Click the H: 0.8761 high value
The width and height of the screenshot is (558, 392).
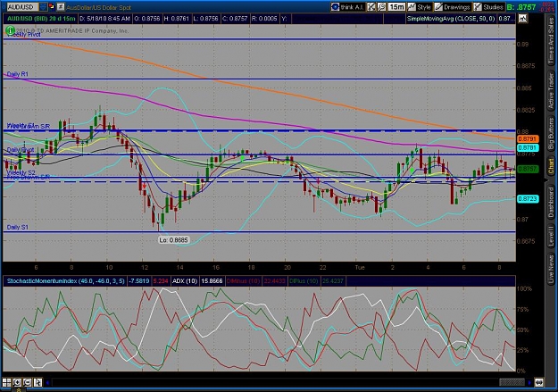[x=177, y=19]
